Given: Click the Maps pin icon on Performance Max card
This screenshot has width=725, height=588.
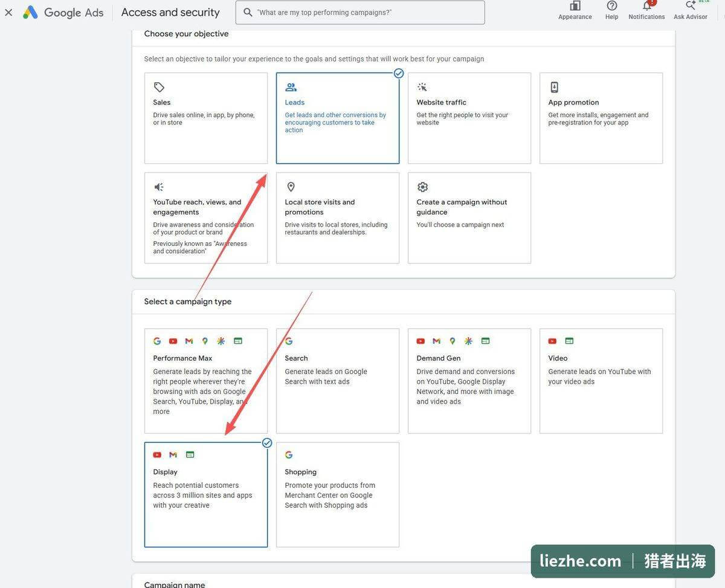Looking at the screenshot, I should coord(205,341).
